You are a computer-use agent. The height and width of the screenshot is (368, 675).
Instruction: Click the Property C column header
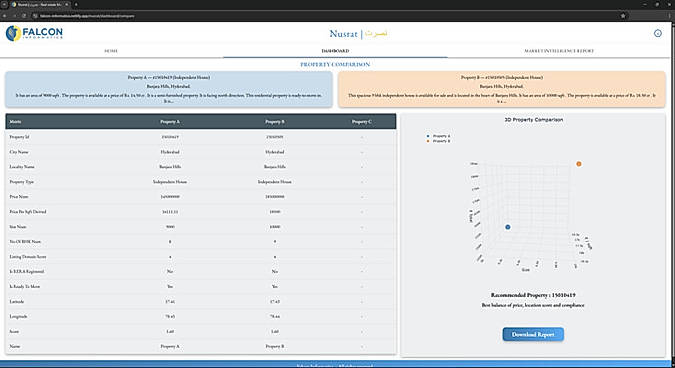point(362,122)
